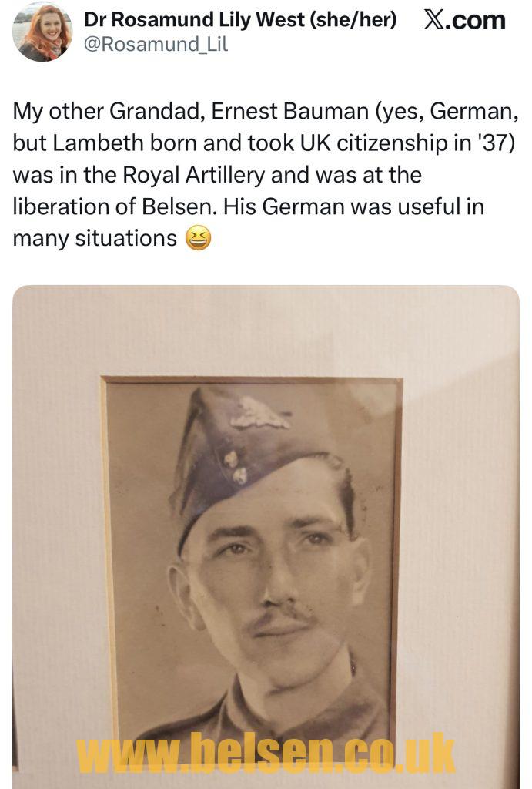Click the X logo beside .com
The height and width of the screenshot is (789, 532).
(434, 20)
